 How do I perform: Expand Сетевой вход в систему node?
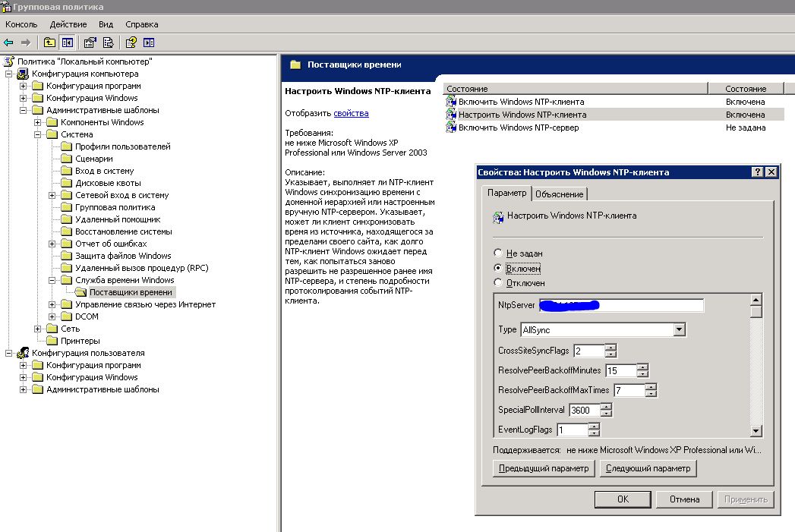pos(52,196)
